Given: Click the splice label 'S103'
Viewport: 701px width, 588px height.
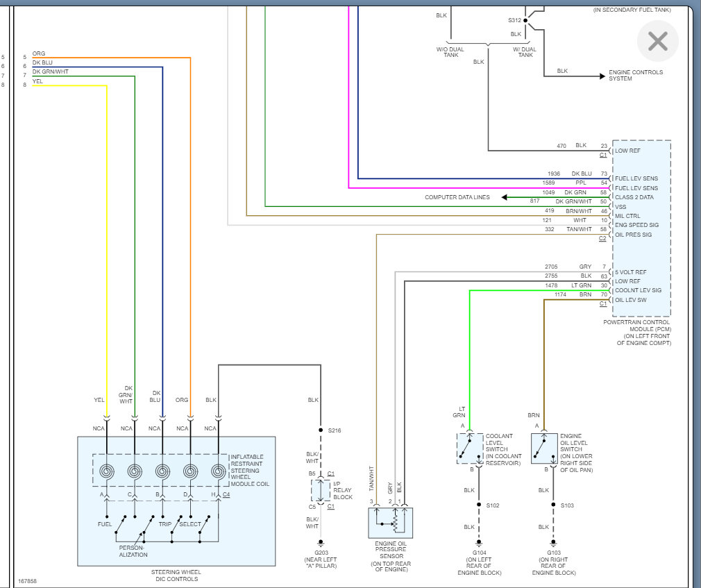Looking at the screenshot, I should click(567, 505).
